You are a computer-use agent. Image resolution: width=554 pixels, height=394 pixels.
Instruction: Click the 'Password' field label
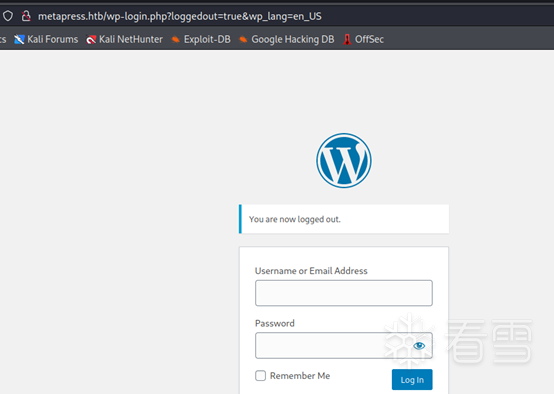coord(275,323)
